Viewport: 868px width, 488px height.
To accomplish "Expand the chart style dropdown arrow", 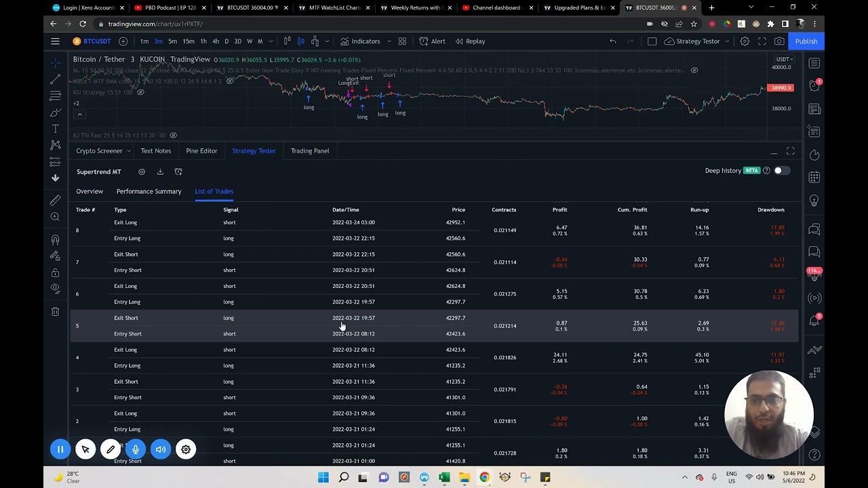I will click(x=326, y=41).
